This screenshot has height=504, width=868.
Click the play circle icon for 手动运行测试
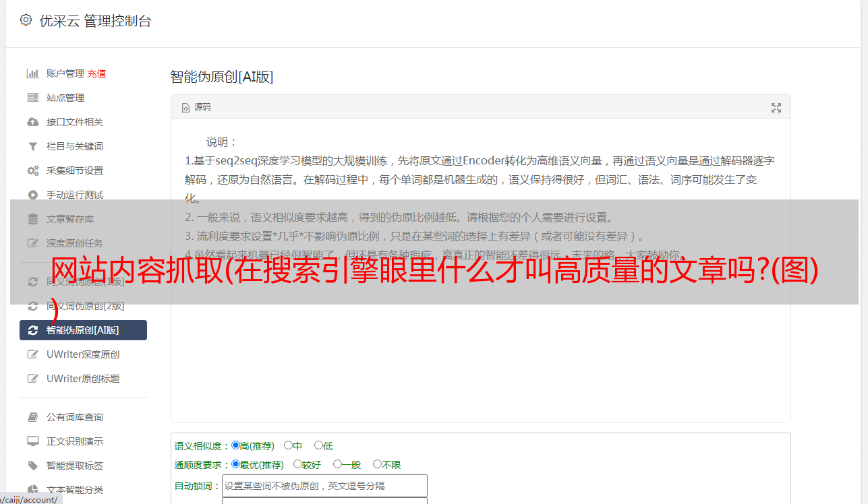click(x=32, y=195)
